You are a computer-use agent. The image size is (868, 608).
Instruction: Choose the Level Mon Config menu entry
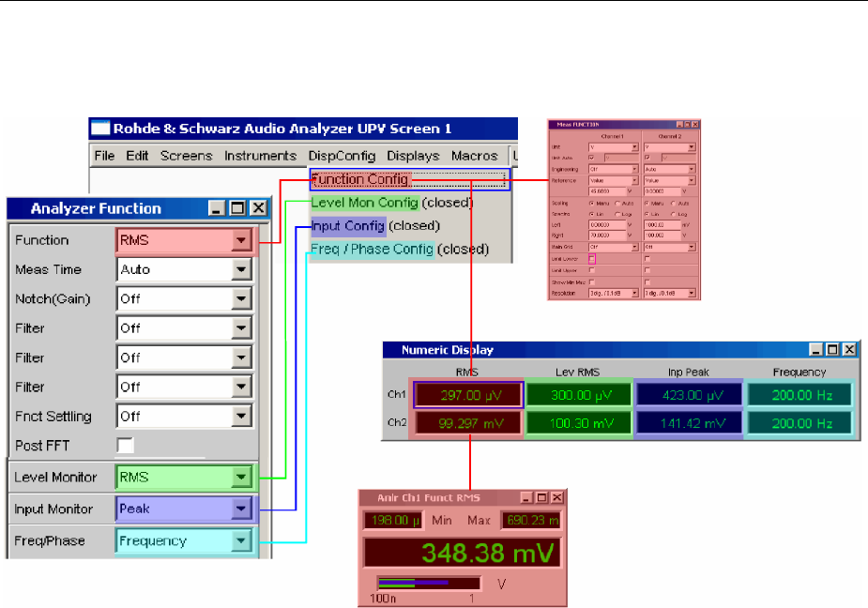click(x=392, y=203)
